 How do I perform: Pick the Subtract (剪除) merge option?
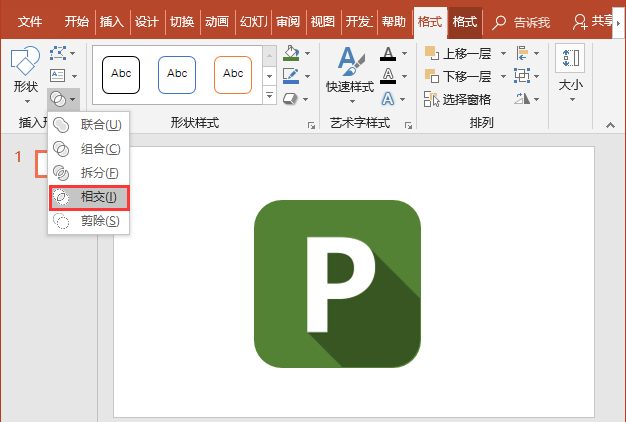click(89, 221)
